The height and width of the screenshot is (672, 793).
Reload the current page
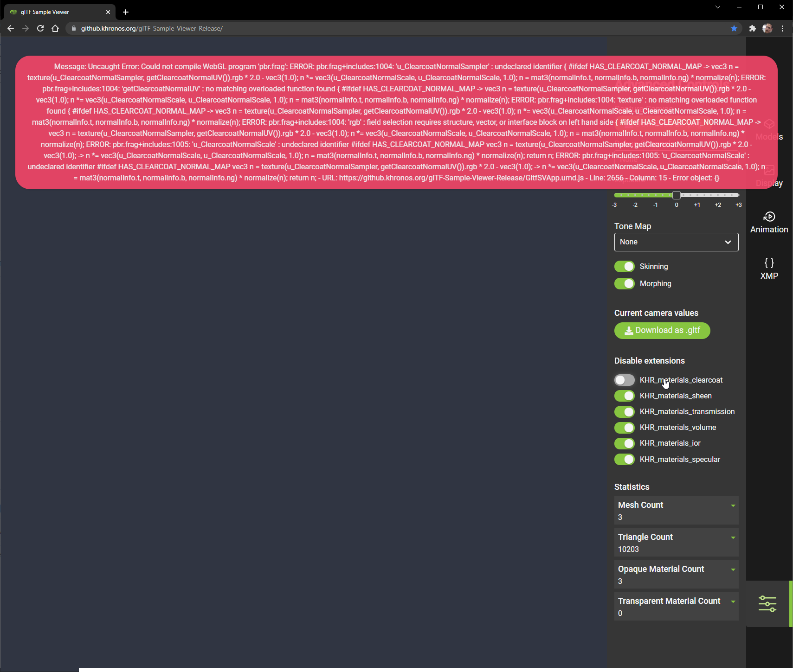[40, 28]
